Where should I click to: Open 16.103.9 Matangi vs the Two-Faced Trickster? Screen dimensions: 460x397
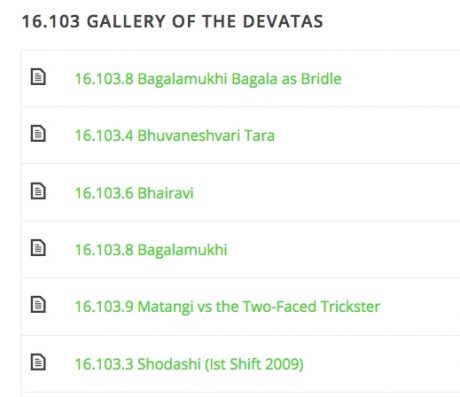pos(227,307)
